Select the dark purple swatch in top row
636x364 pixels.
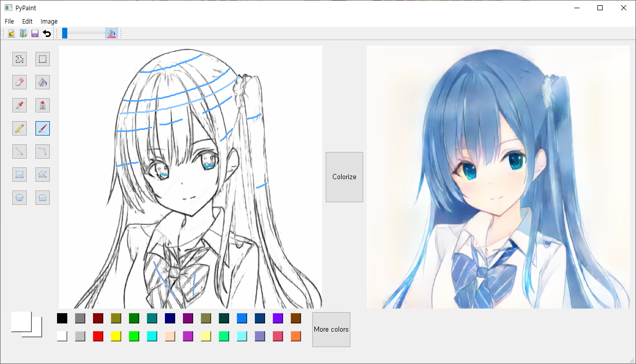pos(188,318)
